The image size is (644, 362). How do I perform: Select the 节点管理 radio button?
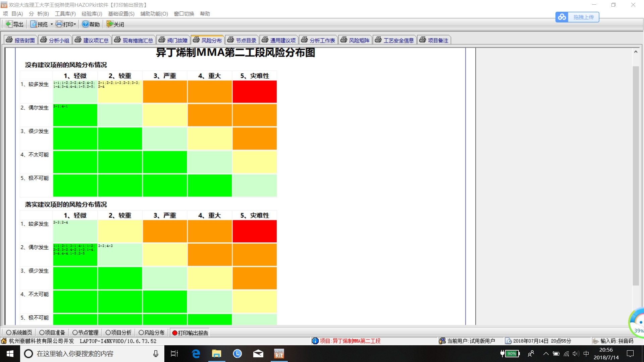pyautogui.click(x=75, y=333)
